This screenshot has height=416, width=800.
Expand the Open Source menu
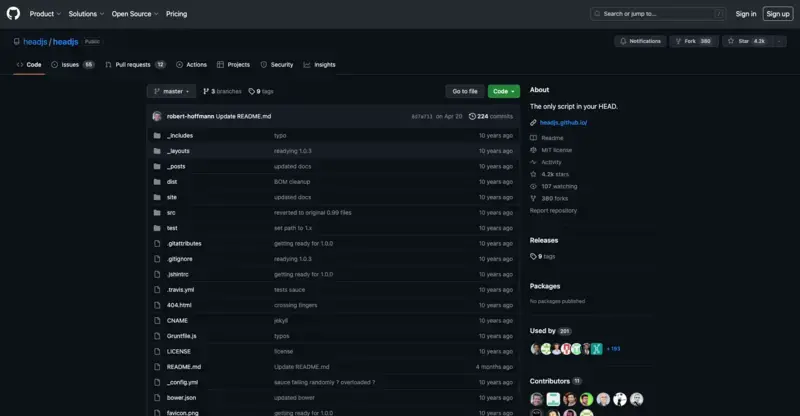coord(135,14)
